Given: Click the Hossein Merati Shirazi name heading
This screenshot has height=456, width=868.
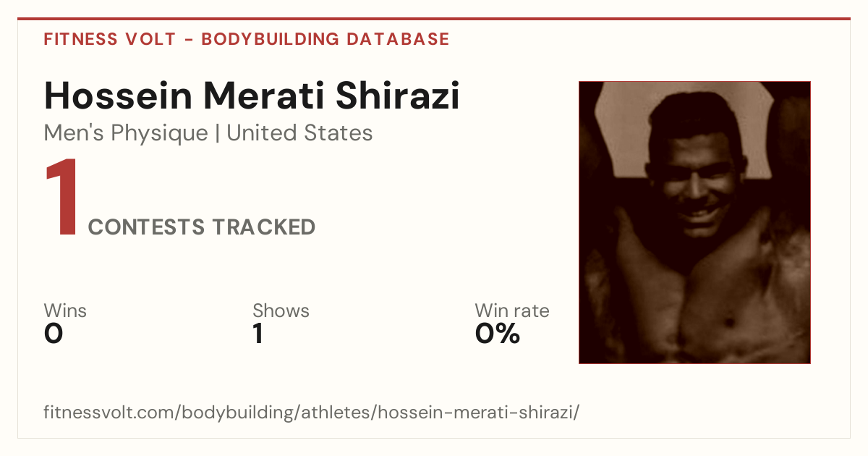Looking at the screenshot, I should (252, 96).
